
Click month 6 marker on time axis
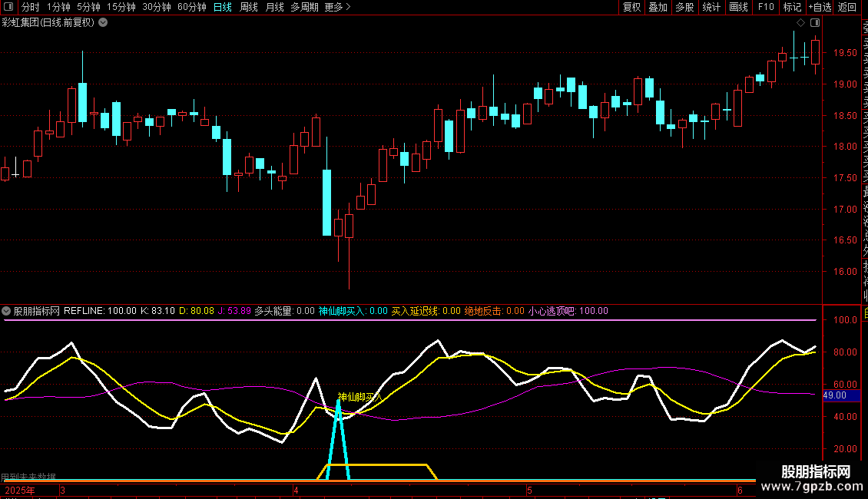[x=740, y=490]
